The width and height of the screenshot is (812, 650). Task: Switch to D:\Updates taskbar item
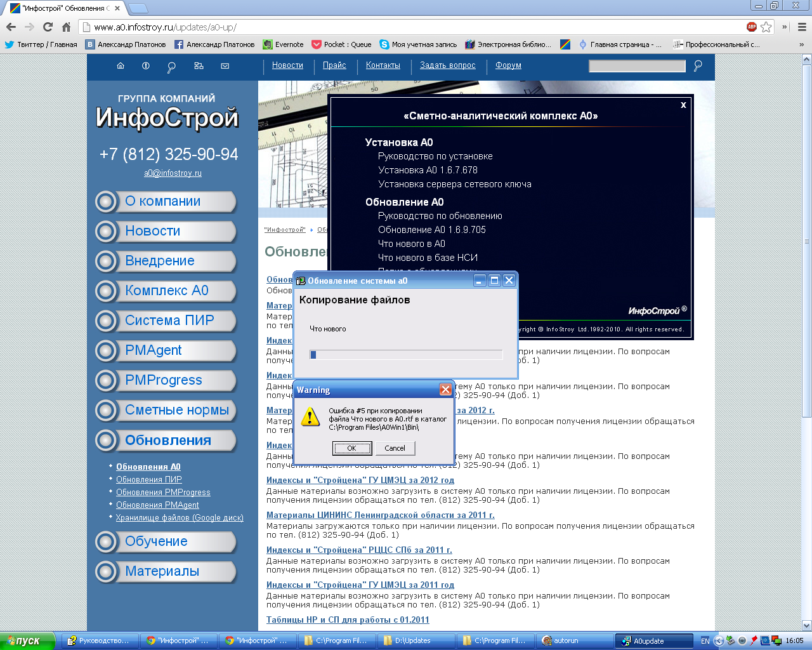point(416,641)
